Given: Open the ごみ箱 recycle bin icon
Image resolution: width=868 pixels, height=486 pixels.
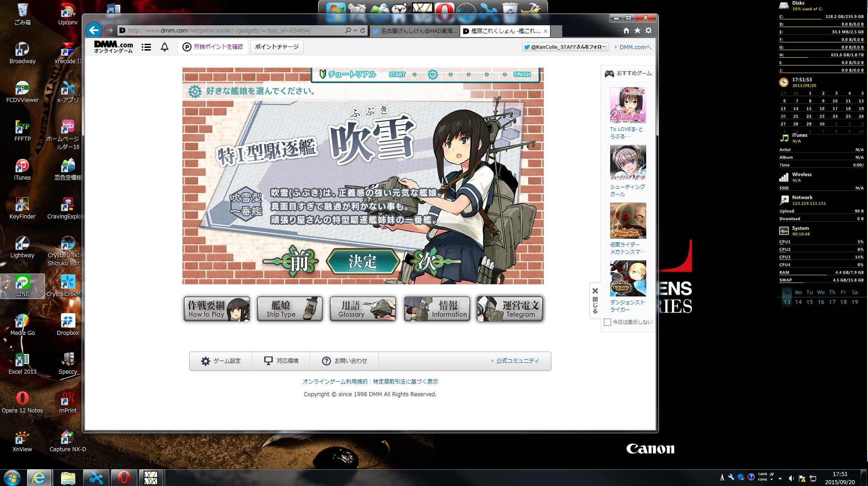Looking at the screenshot, I should (x=22, y=14).
